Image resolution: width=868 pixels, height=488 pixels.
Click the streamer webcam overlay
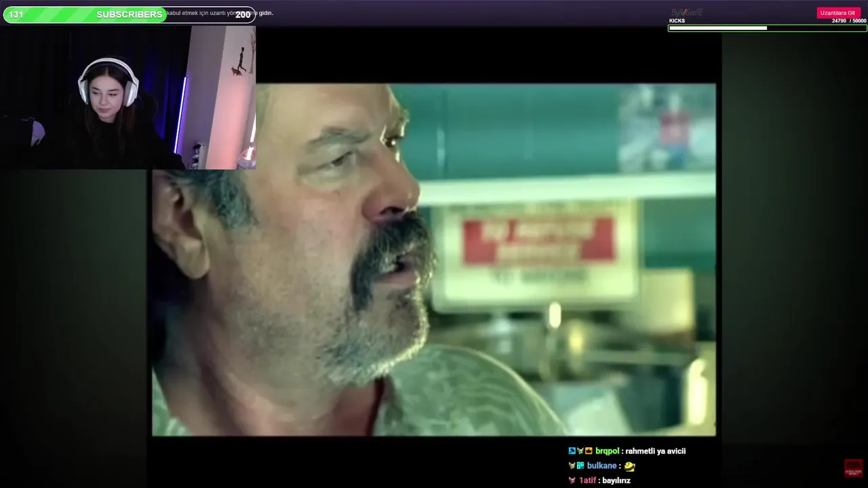coord(128,97)
